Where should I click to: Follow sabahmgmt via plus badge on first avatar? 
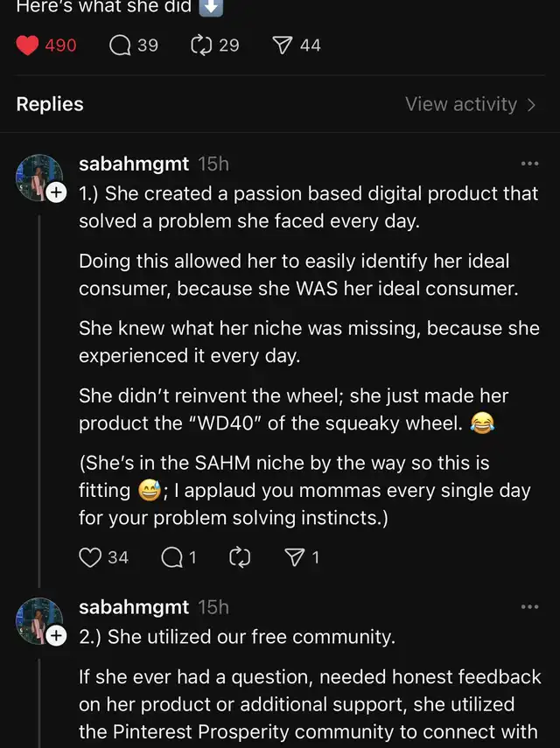click(56, 192)
